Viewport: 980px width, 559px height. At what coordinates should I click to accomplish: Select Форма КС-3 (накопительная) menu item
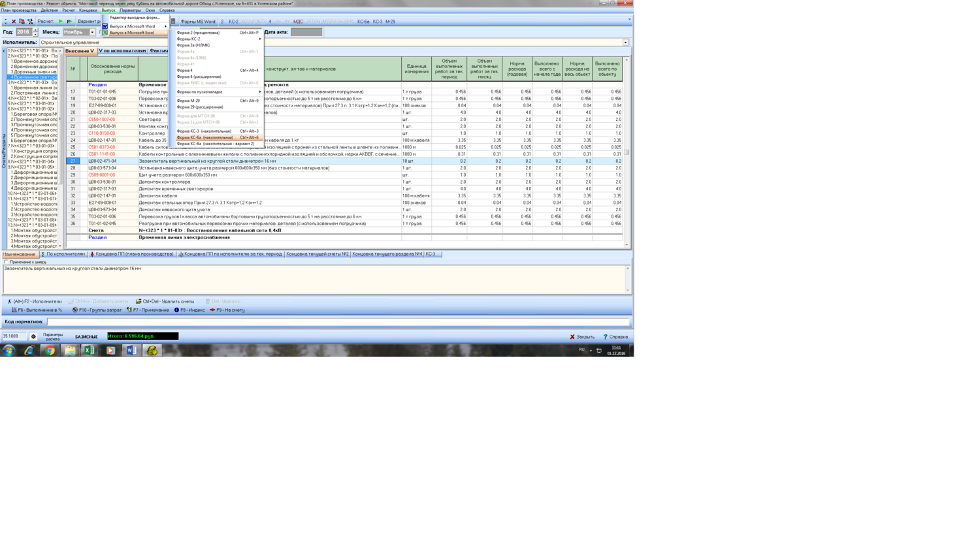[218, 131]
